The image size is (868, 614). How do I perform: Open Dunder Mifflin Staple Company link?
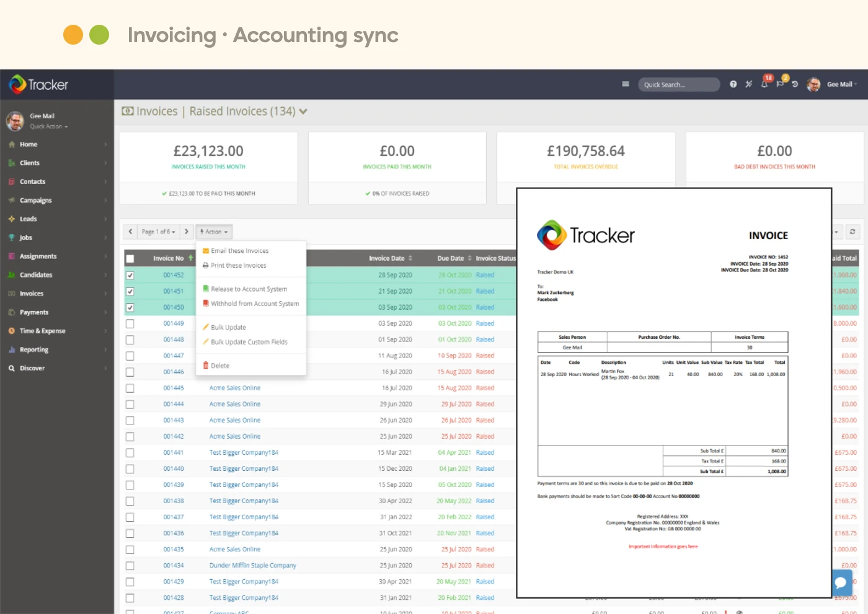[253, 566]
